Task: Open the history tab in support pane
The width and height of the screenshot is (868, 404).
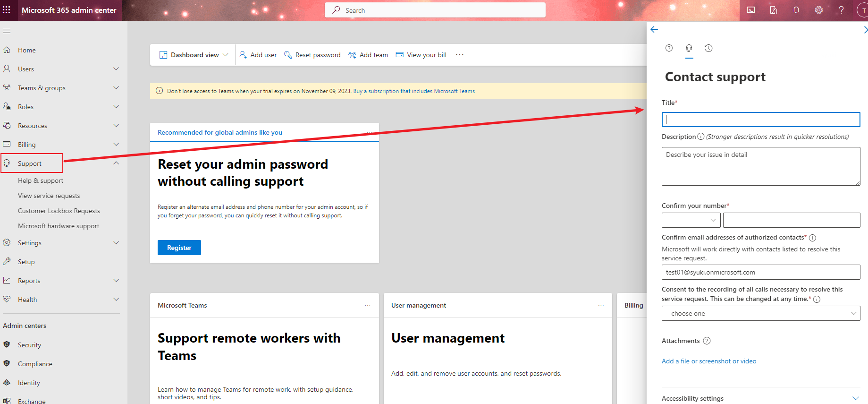Action: [708, 48]
